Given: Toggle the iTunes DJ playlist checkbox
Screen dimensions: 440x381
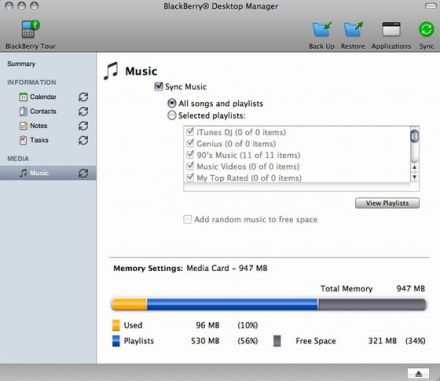Looking at the screenshot, I should click(190, 132).
